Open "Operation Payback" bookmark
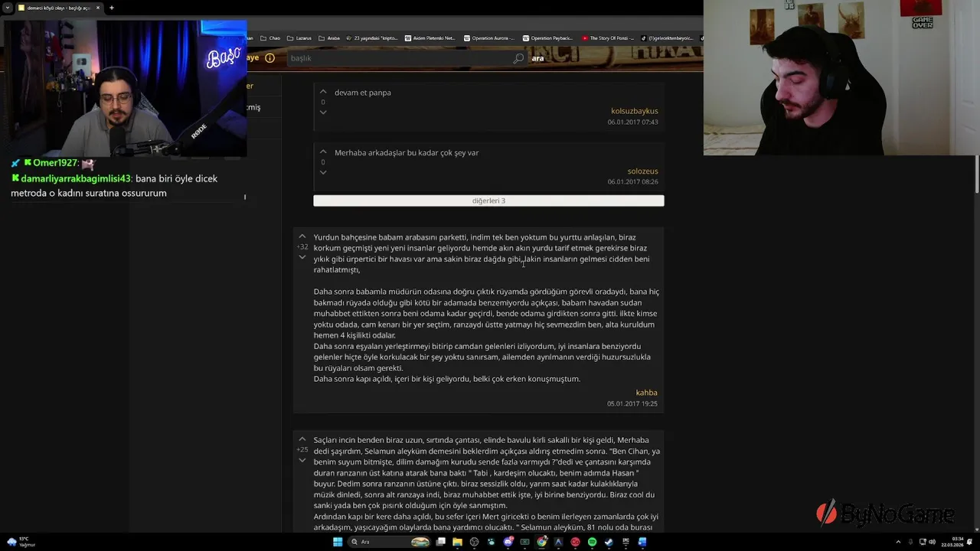980x551 pixels. tap(547, 38)
